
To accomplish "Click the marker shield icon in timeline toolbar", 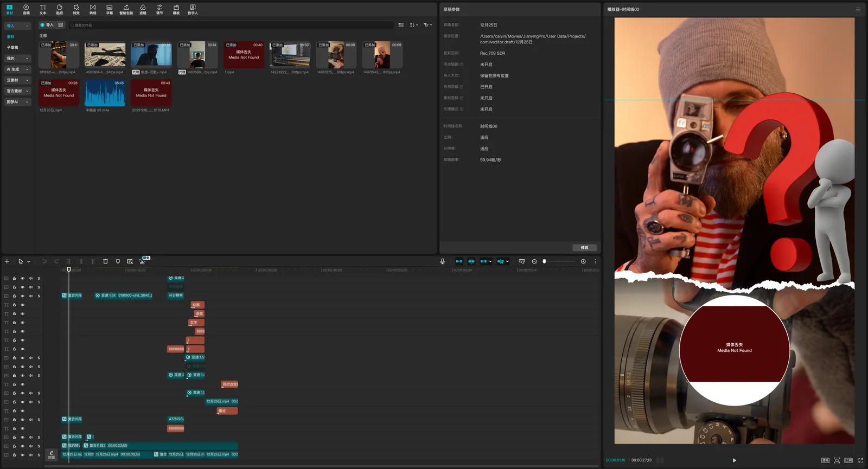I will (x=118, y=261).
